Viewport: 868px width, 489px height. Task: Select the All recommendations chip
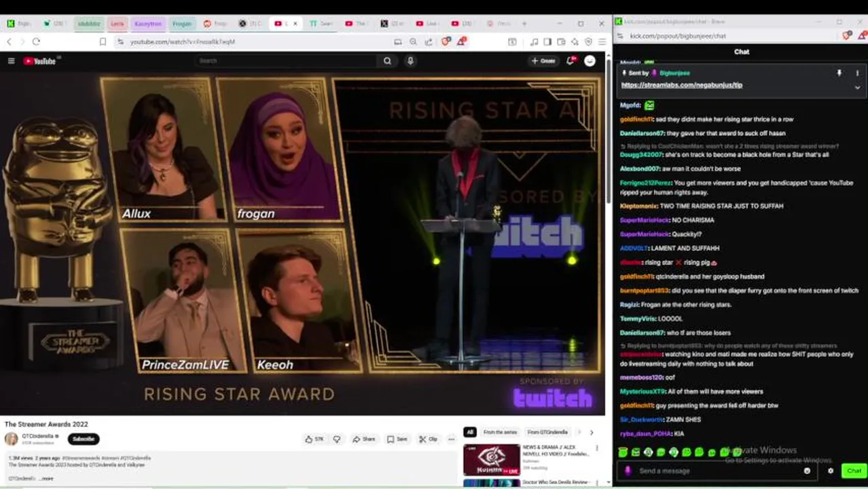tap(469, 433)
